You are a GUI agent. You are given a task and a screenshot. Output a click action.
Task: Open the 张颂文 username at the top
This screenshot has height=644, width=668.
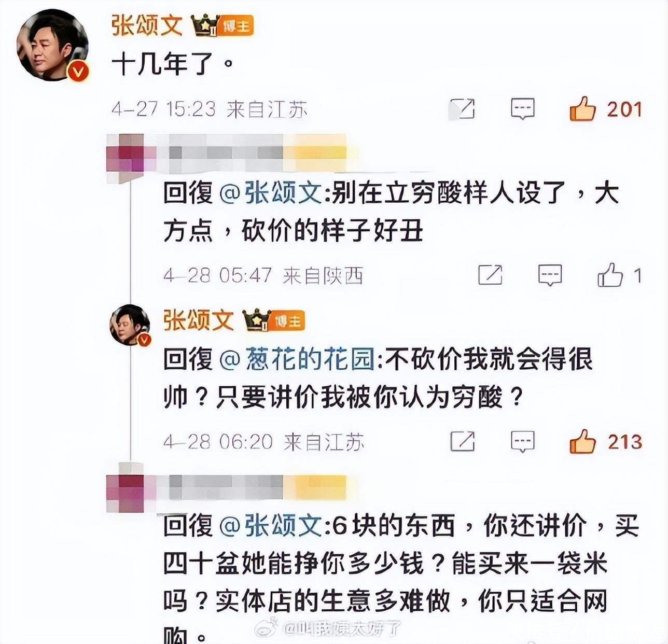click(x=147, y=25)
